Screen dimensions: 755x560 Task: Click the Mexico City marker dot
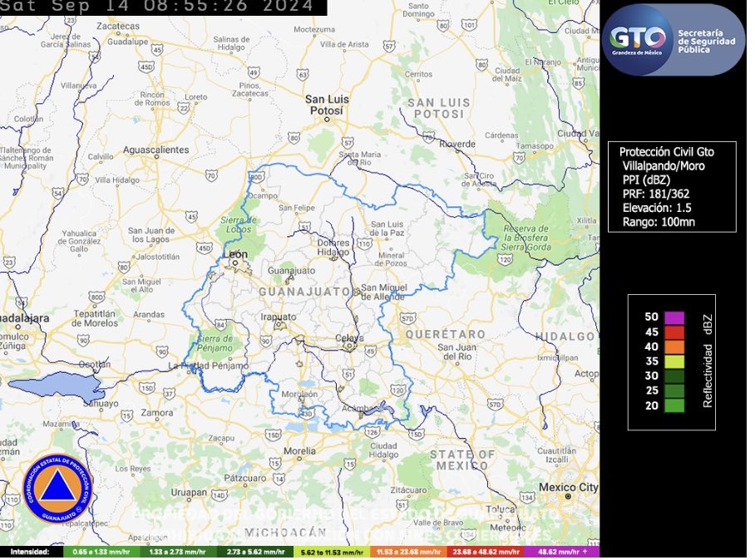click(568, 497)
